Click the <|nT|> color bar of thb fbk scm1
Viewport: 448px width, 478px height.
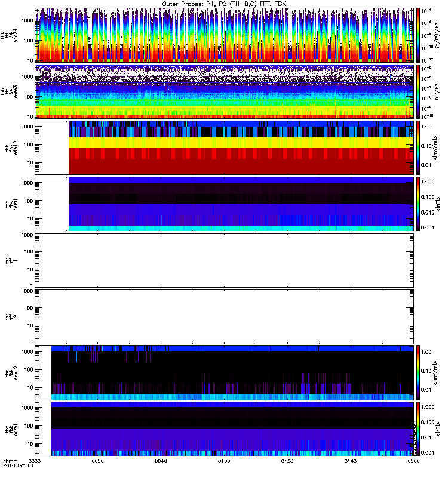(418, 204)
